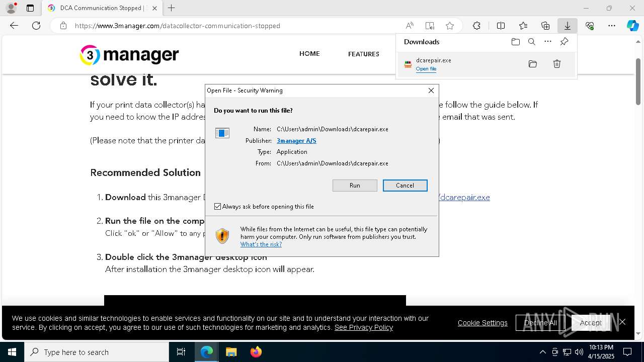This screenshot has width=644, height=362.
Task: Close the cookie banner X
Action: 622,322
